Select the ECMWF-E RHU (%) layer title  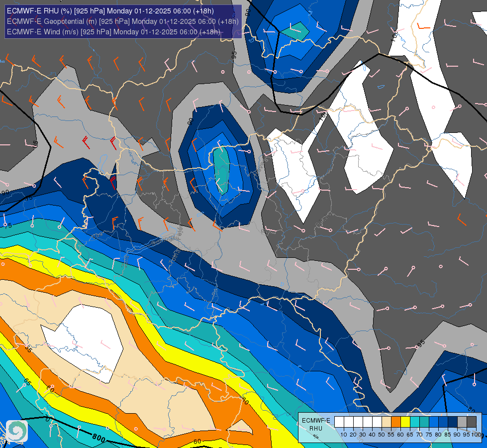click(110, 11)
